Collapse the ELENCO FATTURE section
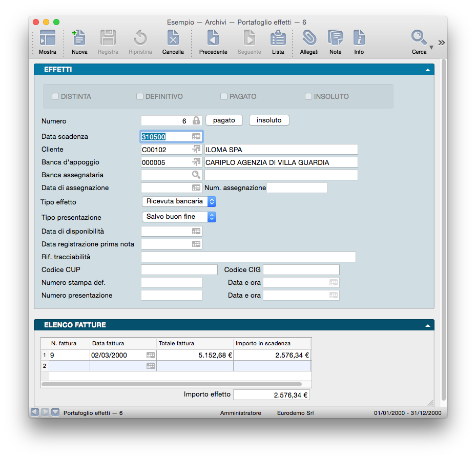Screen dimensions: 476x459 click(428, 325)
